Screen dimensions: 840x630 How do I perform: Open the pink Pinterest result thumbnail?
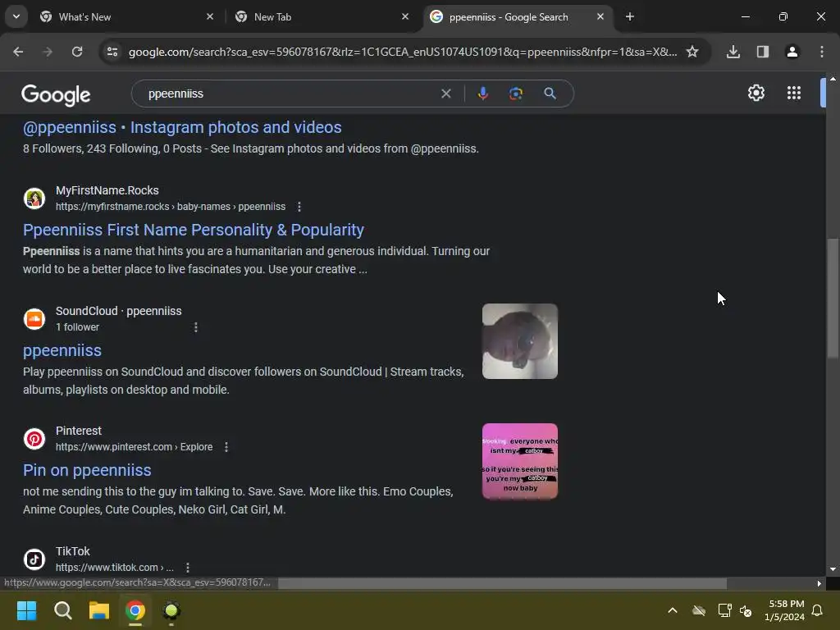[x=519, y=461]
